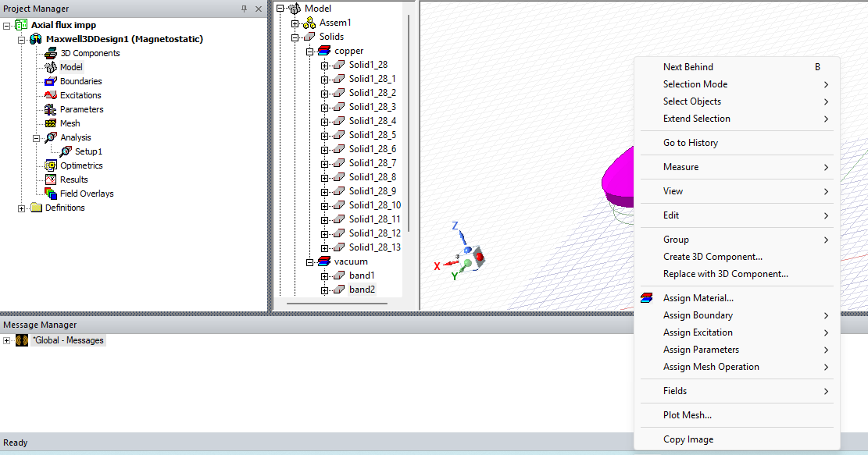The image size is (868, 455).
Task: Click the Analysis icon
Action: coord(51,137)
